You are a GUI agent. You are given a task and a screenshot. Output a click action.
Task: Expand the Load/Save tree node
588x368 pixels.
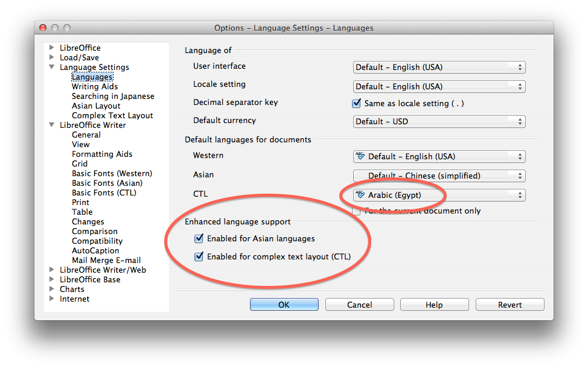click(52, 57)
